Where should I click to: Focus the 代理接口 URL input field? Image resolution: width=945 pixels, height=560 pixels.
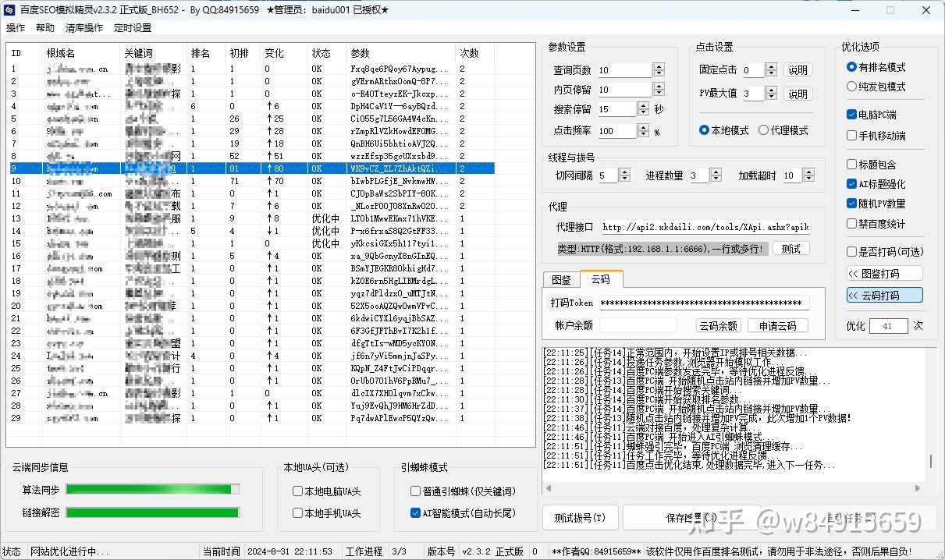(x=705, y=227)
